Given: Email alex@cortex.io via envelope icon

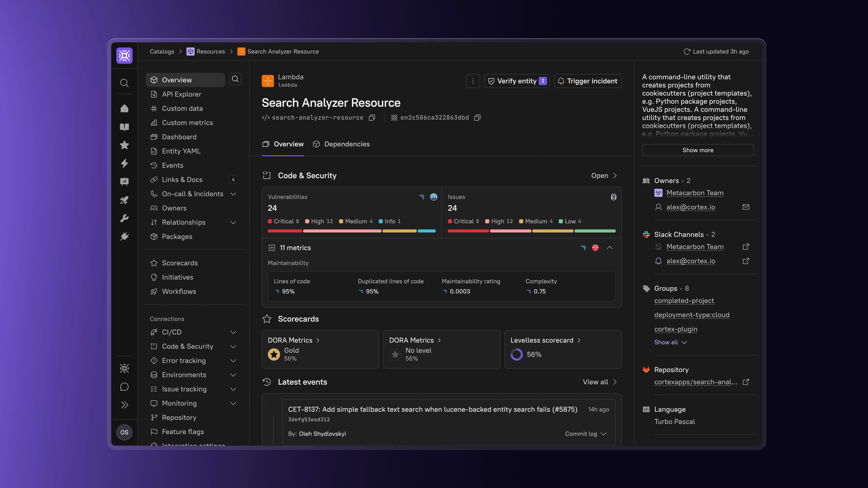Looking at the screenshot, I should (x=746, y=207).
